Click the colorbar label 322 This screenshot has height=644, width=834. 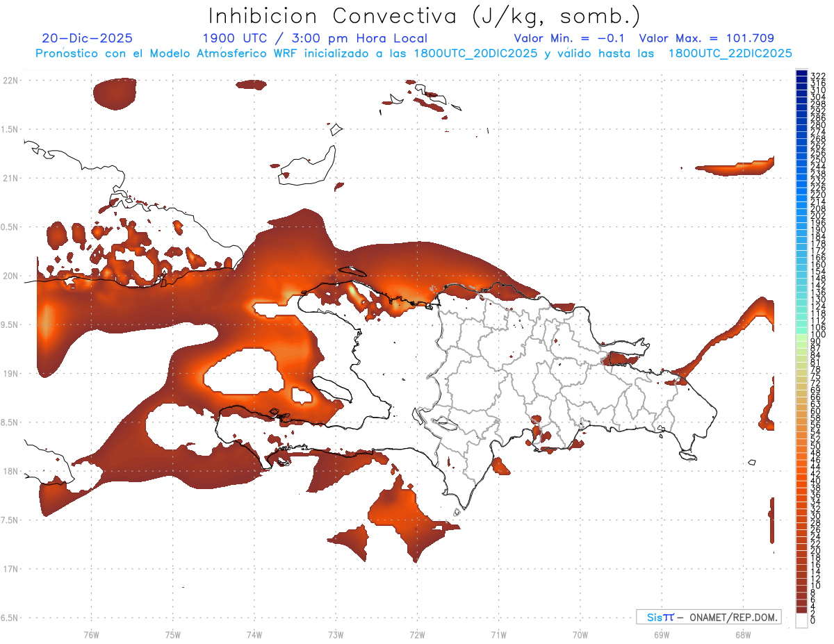click(x=817, y=75)
